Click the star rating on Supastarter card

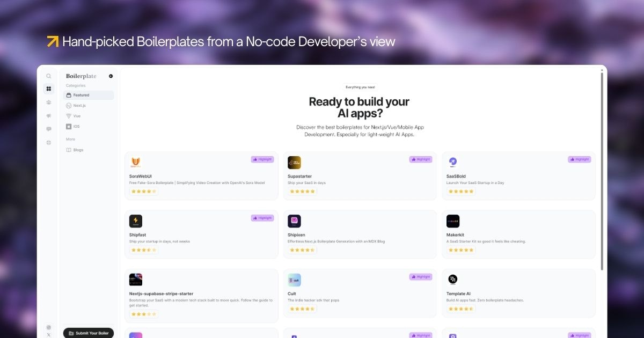pos(302,191)
